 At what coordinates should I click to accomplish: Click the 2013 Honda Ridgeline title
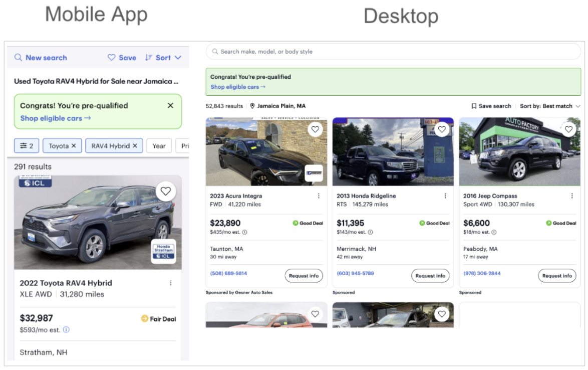(x=366, y=196)
